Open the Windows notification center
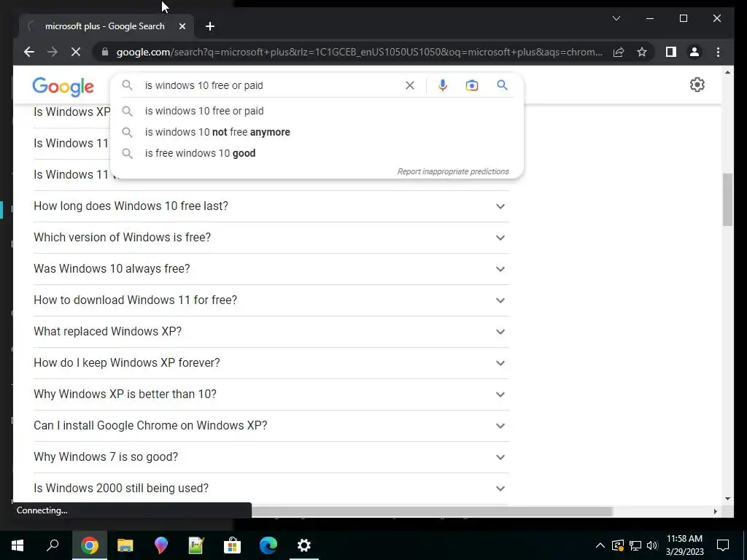 tap(723, 545)
